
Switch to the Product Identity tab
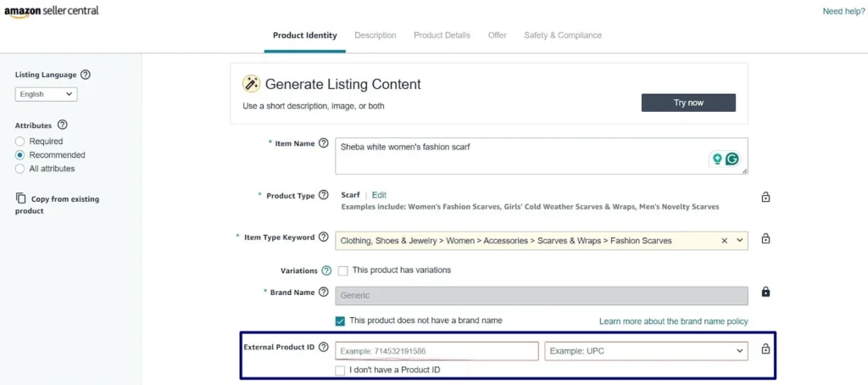tap(304, 36)
